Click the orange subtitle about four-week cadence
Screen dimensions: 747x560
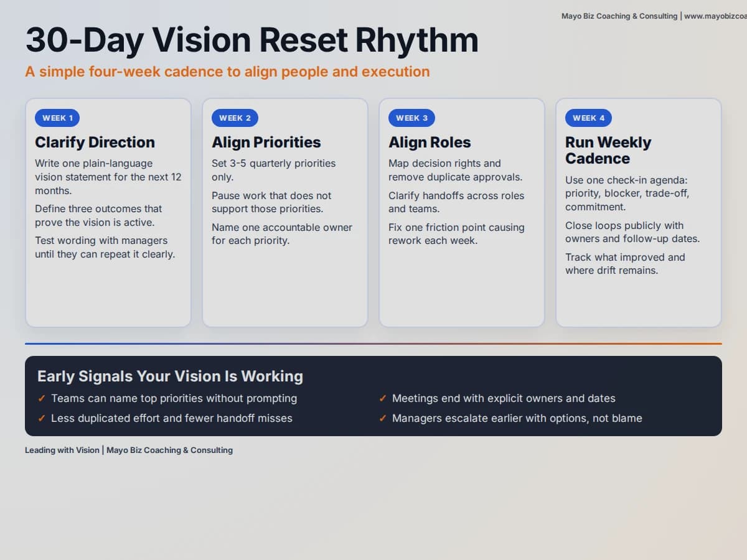pyautogui.click(x=227, y=72)
